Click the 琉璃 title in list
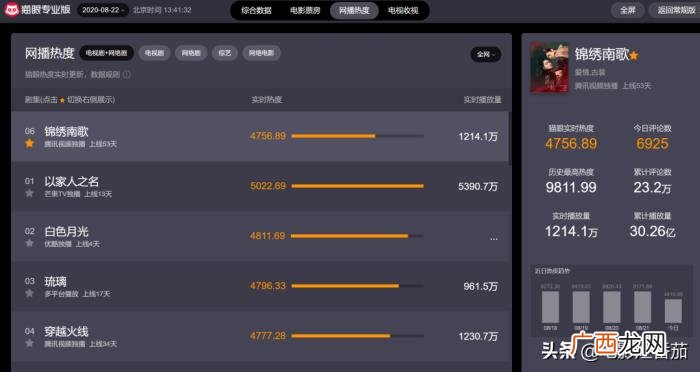This screenshot has height=372, width=700. point(55,281)
